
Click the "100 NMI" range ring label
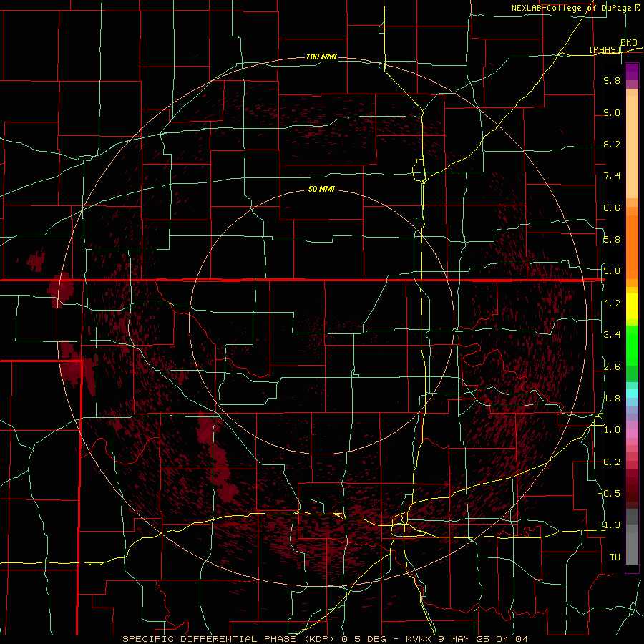tap(321, 57)
